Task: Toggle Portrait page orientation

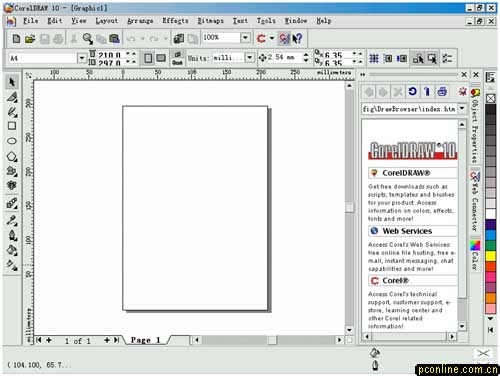Action: pyautogui.click(x=148, y=58)
